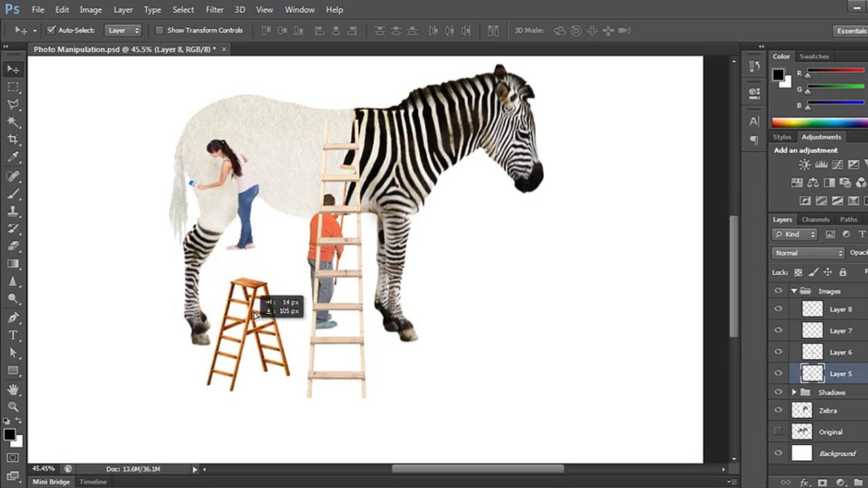This screenshot has height=488, width=868.
Task: Select the Eraser tool
Action: 13,247
